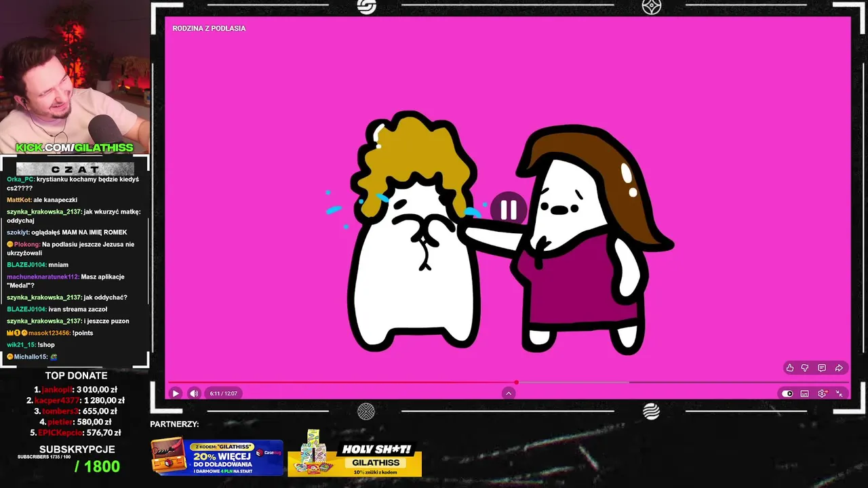Select top donor jankopl 3 010,00 zł
This screenshot has height=488, width=868.
point(75,390)
